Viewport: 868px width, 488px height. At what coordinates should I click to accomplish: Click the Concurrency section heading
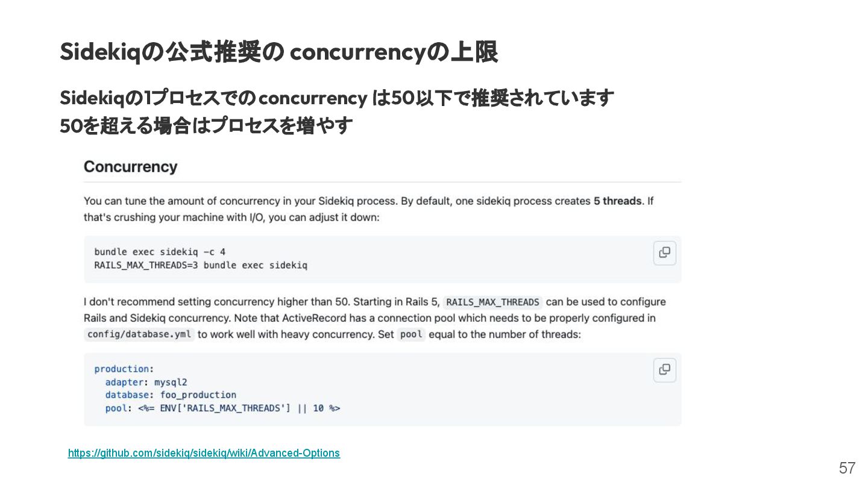coord(130,167)
